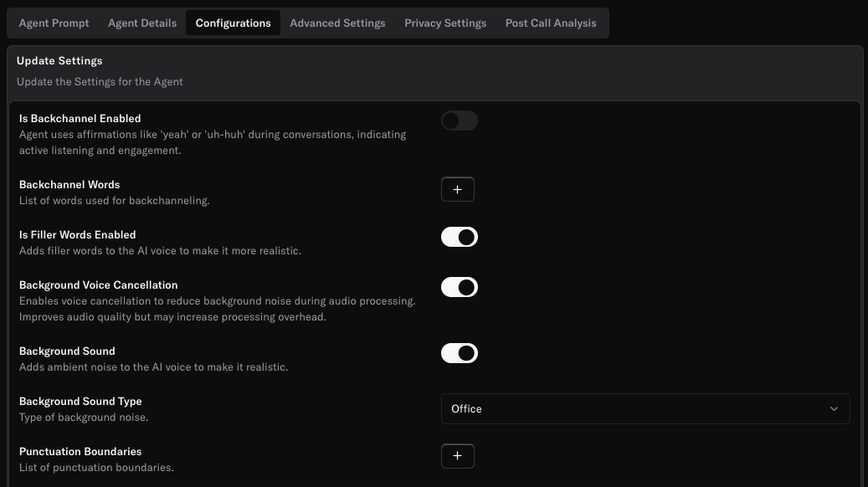Click the plus icon for Punctuation Boundaries
The image size is (868, 487).
(458, 456)
